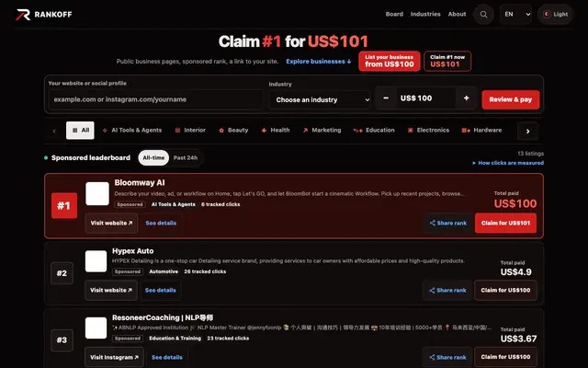Select the Education category
The image size is (588, 368).
[x=374, y=131]
